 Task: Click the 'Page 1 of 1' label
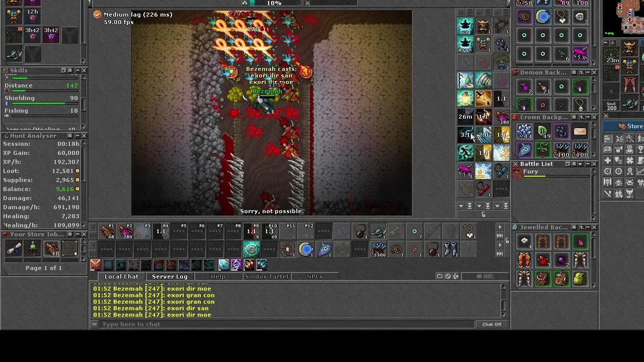[x=44, y=268]
